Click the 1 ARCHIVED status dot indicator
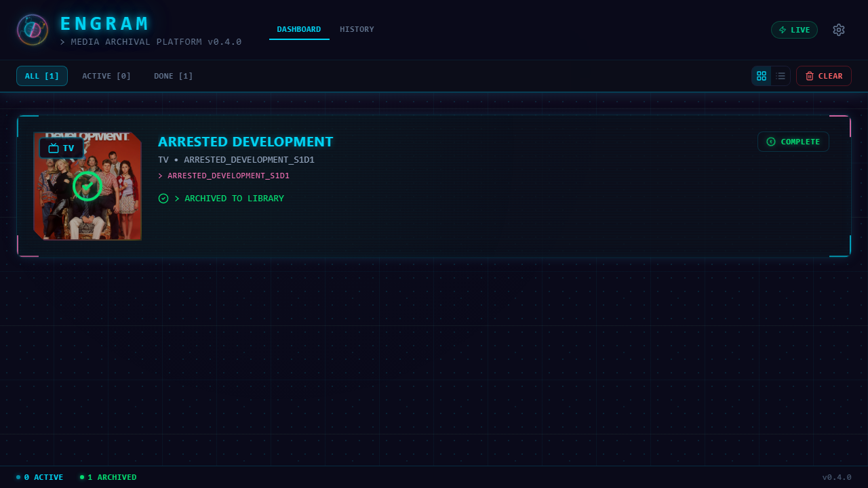Viewport: 868px width, 488px height. (81, 477)
